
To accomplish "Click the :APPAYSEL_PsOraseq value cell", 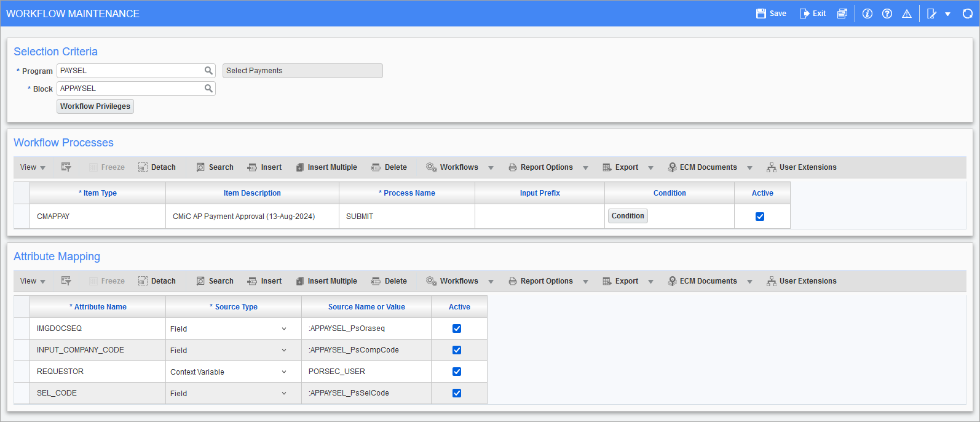I will (366, 328).
